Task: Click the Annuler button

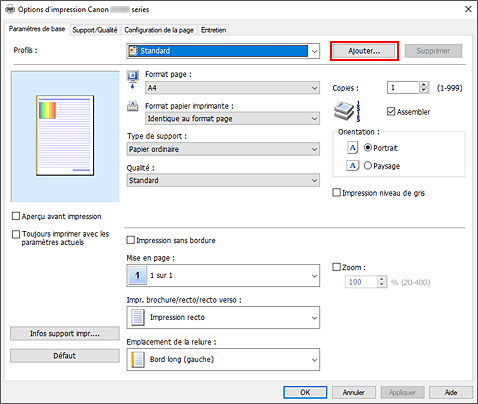Action: point(354,392)
